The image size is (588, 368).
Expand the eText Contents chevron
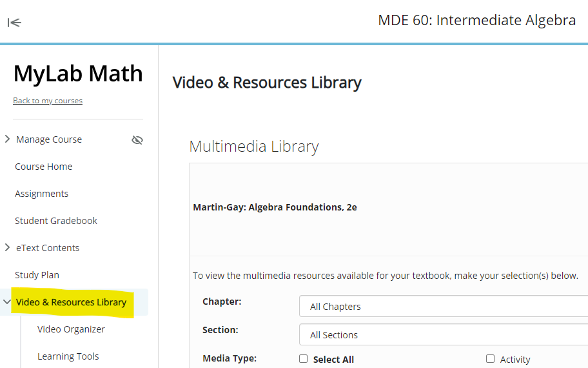tap(7, 247)
